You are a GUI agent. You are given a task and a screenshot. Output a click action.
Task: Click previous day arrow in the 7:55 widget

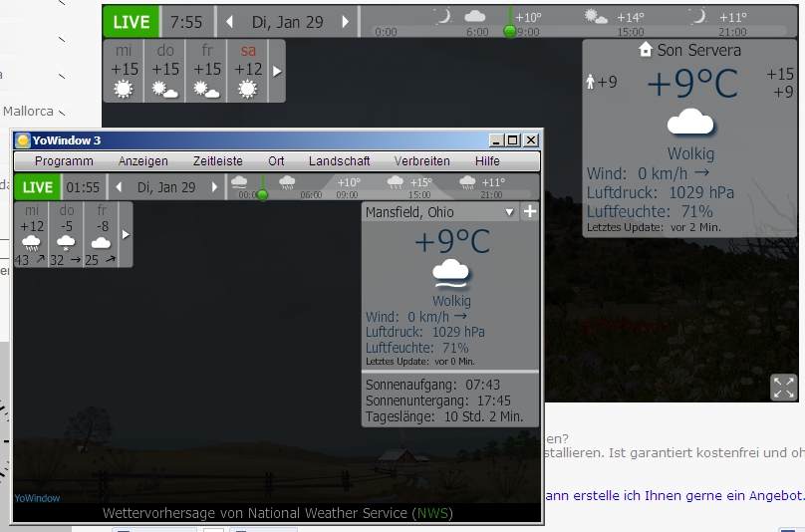[x=229, y=22]
